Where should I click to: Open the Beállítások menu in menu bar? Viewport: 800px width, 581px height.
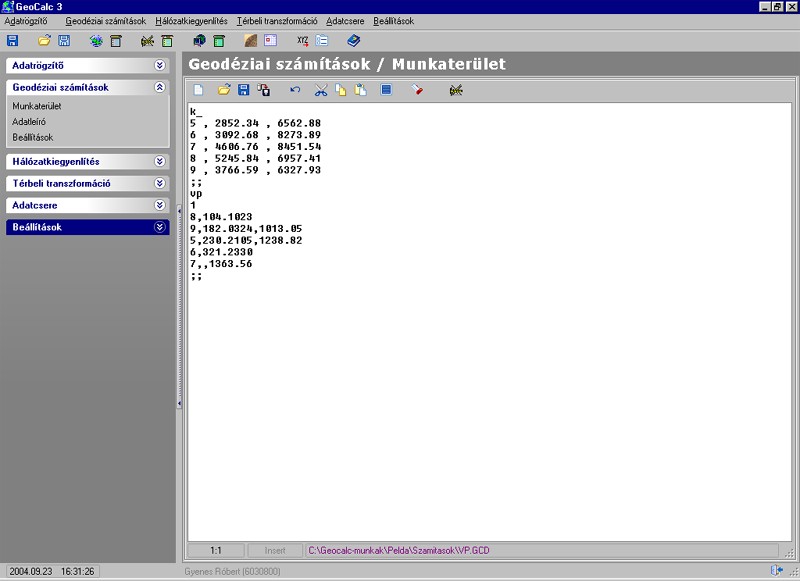click(x=393, y=21)
